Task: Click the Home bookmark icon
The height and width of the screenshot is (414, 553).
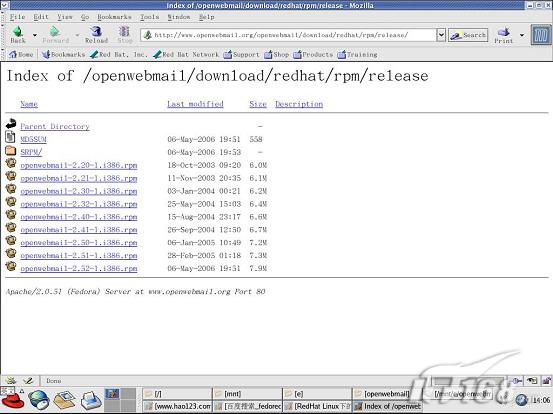Action: 13,54
